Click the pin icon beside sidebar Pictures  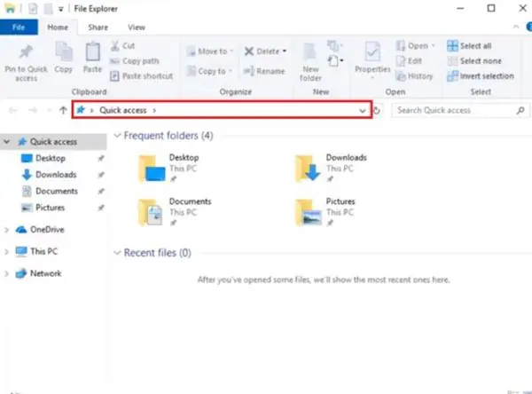tap(101, 208)
